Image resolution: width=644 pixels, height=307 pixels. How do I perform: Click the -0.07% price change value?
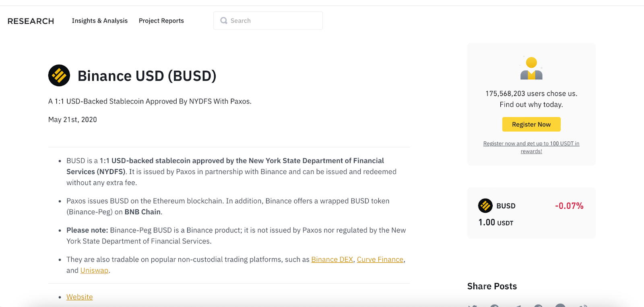click(x=569, y=206)
